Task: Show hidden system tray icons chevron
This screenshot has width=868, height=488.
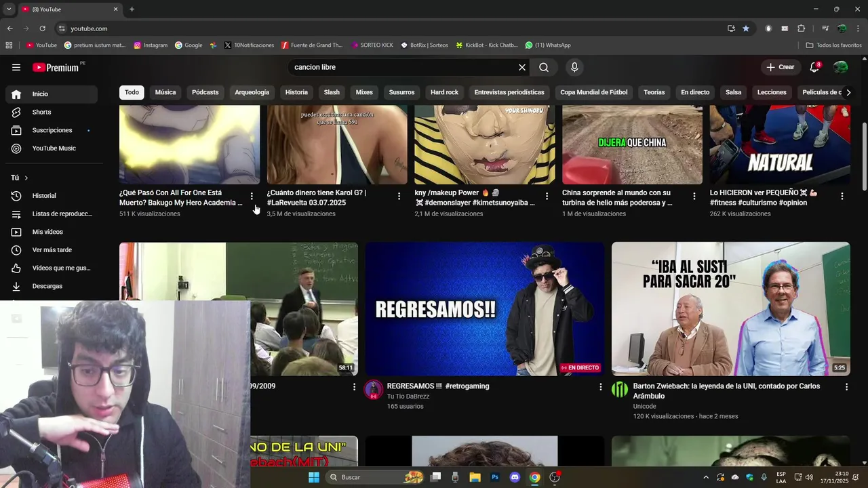Action: 706,477
